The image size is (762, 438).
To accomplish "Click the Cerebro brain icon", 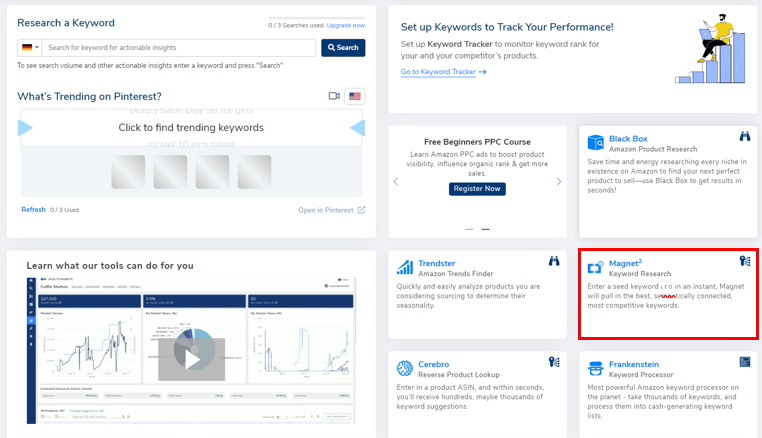I will 405,368.
